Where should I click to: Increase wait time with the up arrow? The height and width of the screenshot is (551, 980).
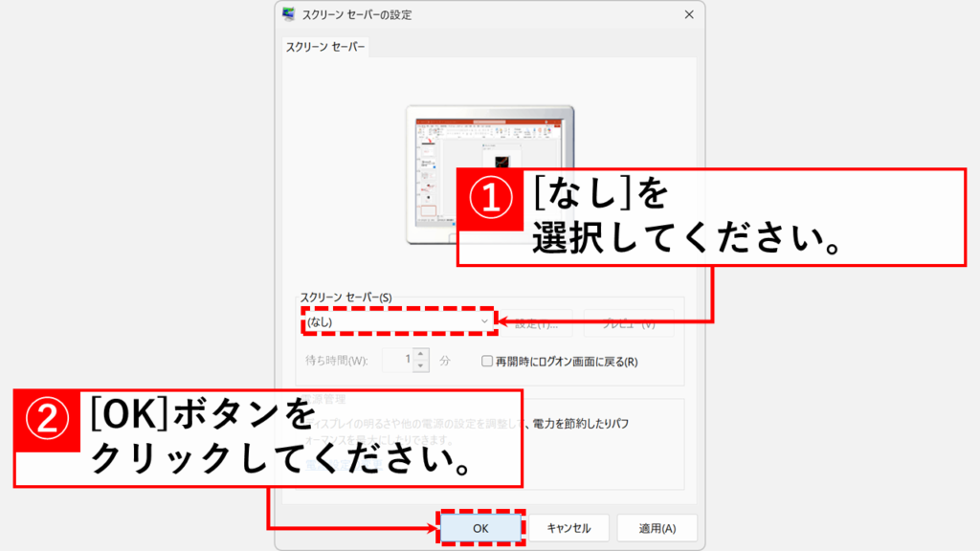click(422, 355)
